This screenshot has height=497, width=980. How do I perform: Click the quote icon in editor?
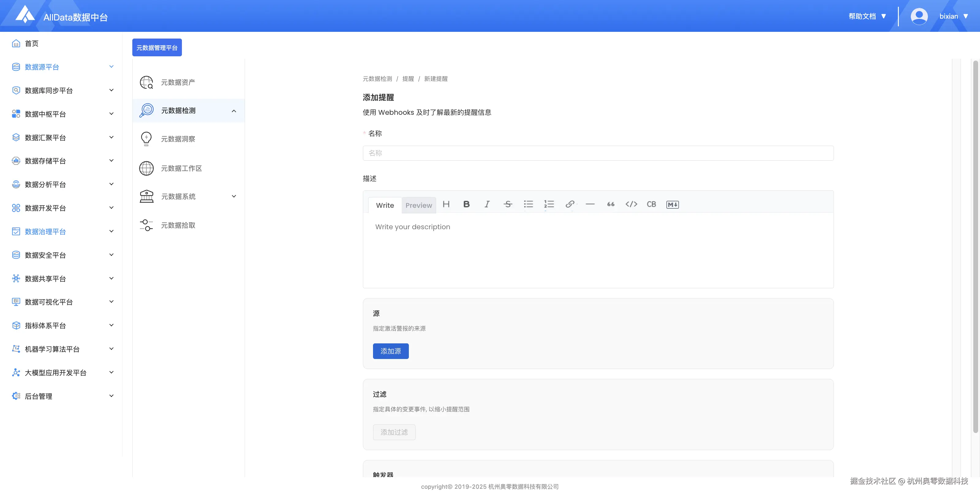pos(611,204)
